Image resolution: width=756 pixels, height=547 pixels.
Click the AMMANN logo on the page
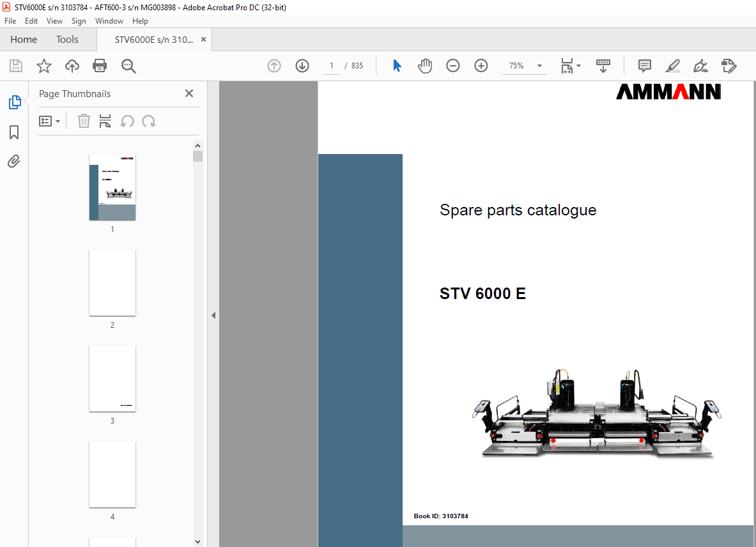(x=668, y=91)
